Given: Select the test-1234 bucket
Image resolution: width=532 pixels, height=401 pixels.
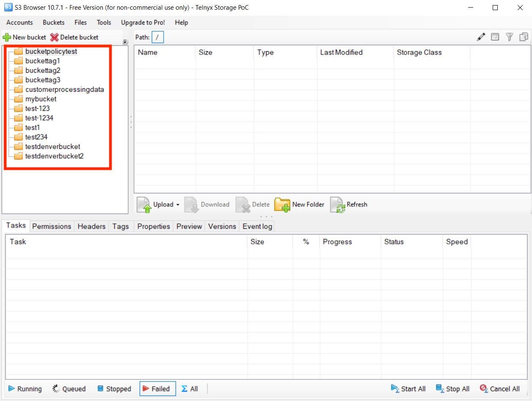Looking at the screenshot, I should tap(39, 118).
